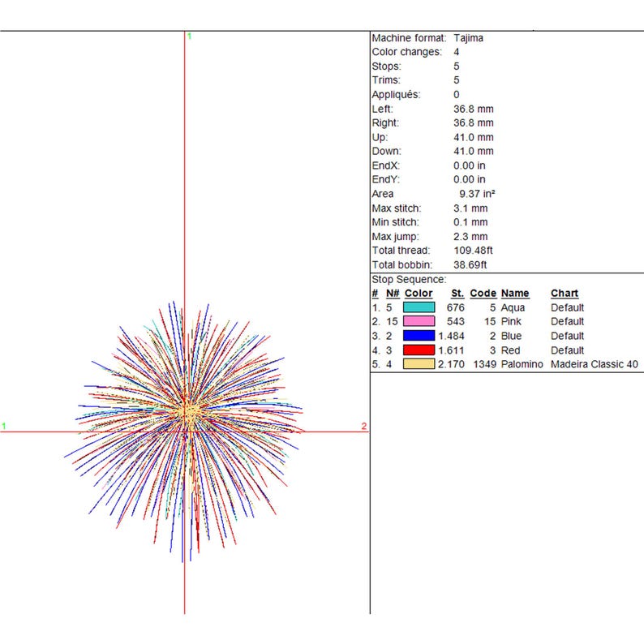Click the '9.37 in²' area value
The image size is (644, 644).
click(x=477, y=194)
